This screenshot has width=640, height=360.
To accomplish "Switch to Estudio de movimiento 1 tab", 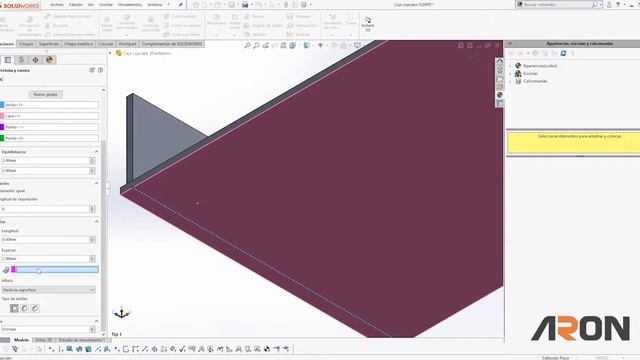I will point(82,340).
